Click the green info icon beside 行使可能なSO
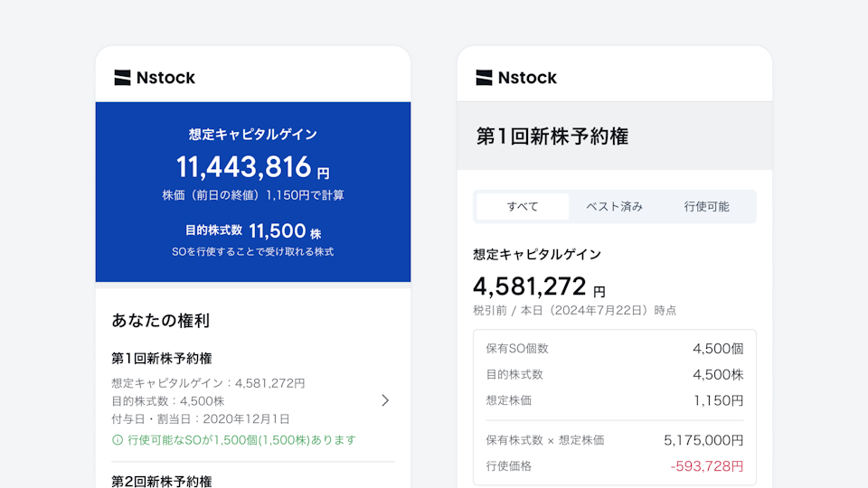The height and width of the screenshot is (488, 868). [x=118, y=440]
